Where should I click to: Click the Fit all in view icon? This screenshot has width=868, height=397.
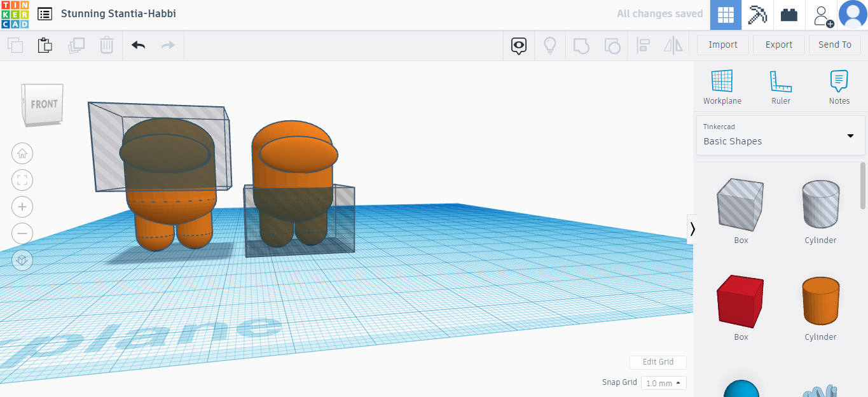tap(22, 180)
